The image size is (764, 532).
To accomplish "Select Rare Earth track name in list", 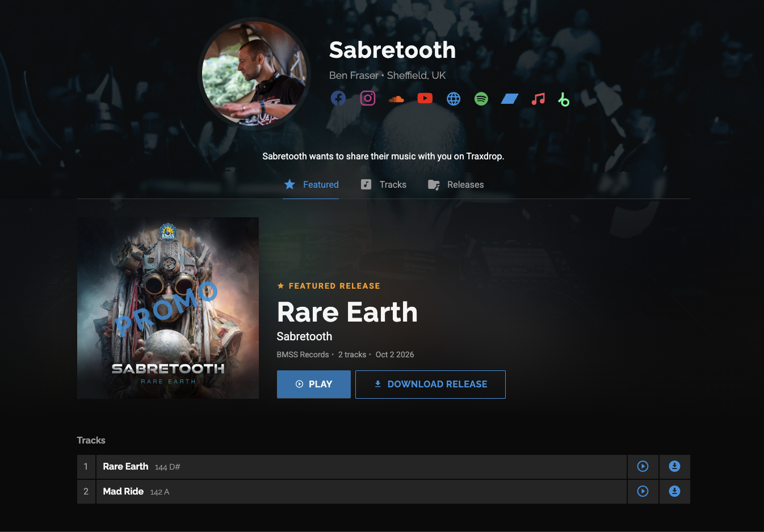I will [125, 467].
